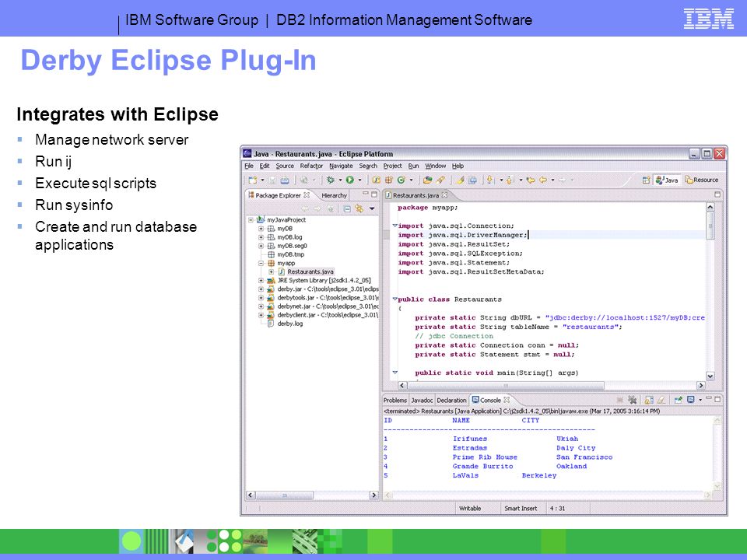Expand the myDB folder node
The height and width of the screenshot is (560, 747).
261,229
